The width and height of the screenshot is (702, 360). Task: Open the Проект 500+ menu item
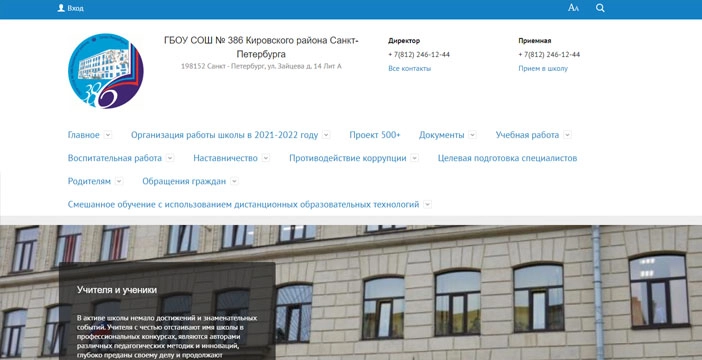[x=375, y=135]
